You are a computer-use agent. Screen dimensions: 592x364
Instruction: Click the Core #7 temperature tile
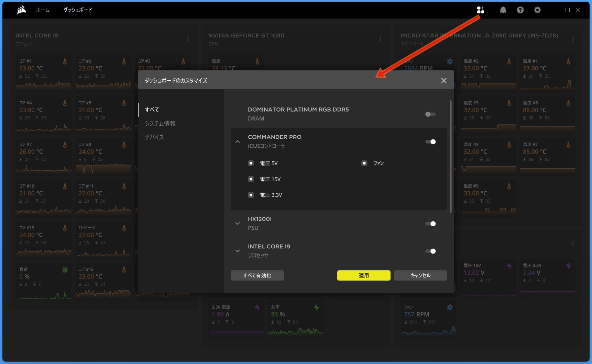[x=43, y=156]
